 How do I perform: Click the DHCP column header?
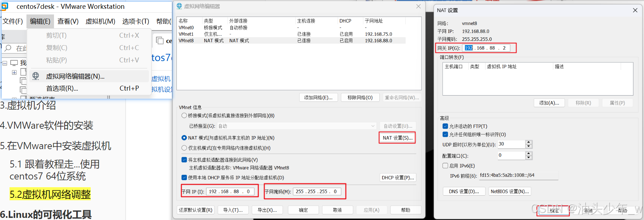(350, 21)
